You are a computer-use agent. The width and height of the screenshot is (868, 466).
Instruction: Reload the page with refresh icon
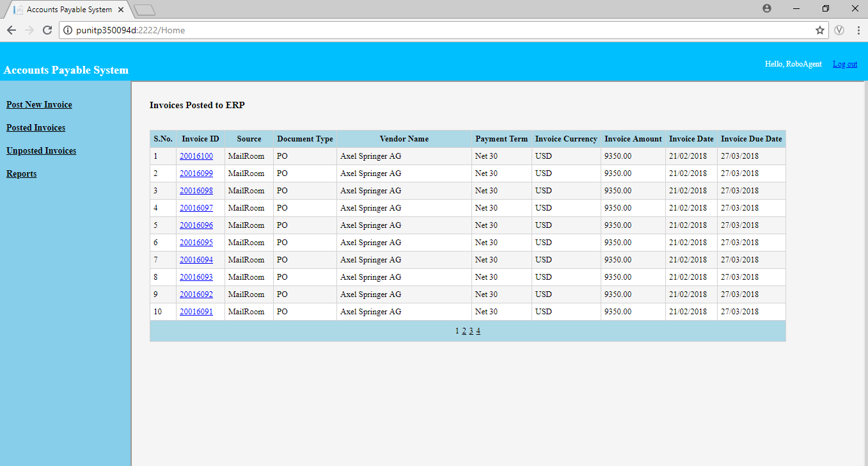(x=47, y=30)
